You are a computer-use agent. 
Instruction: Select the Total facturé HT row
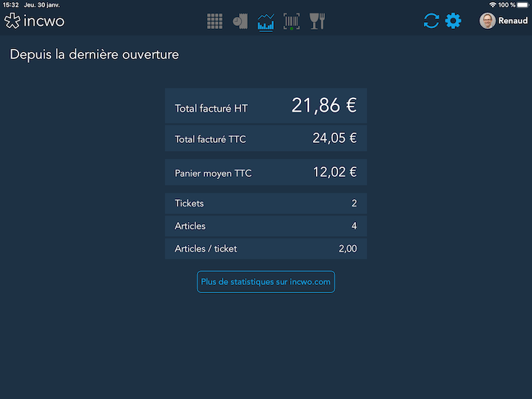point(266,106)
